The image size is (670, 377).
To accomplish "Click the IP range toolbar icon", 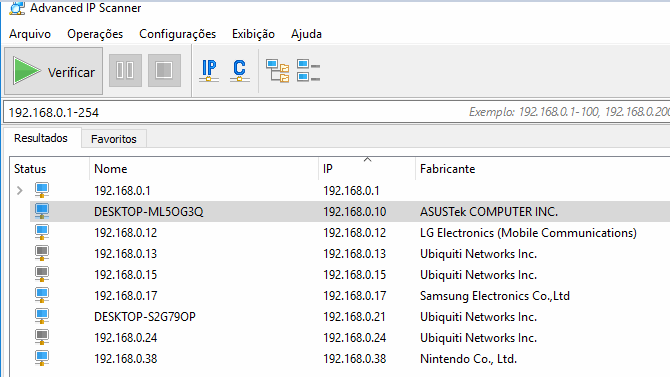I will click(209, 71).
